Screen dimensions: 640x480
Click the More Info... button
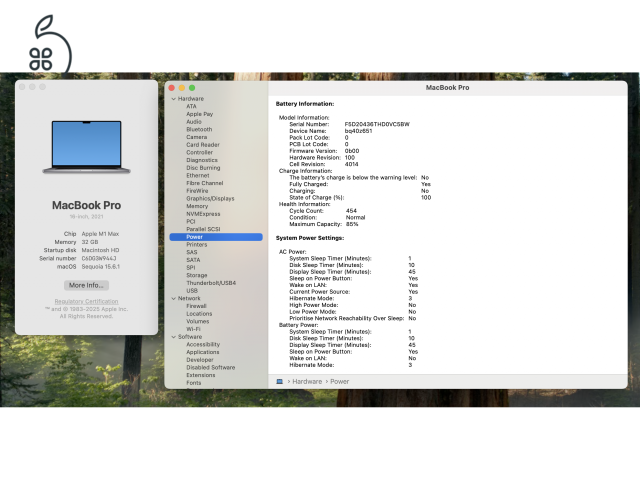pyautogui.click(x=86, y=285)
